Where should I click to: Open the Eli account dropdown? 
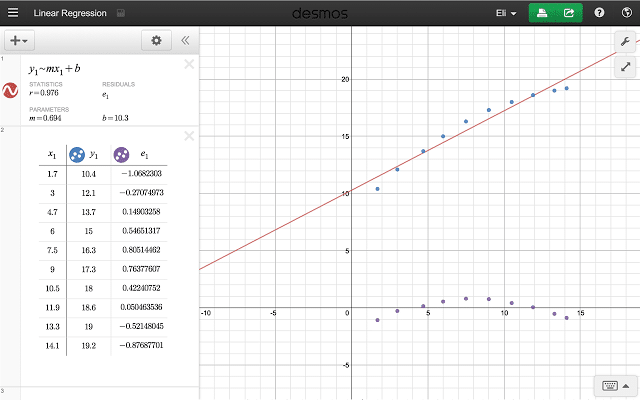pyautogui.click(x=506, y=13)
